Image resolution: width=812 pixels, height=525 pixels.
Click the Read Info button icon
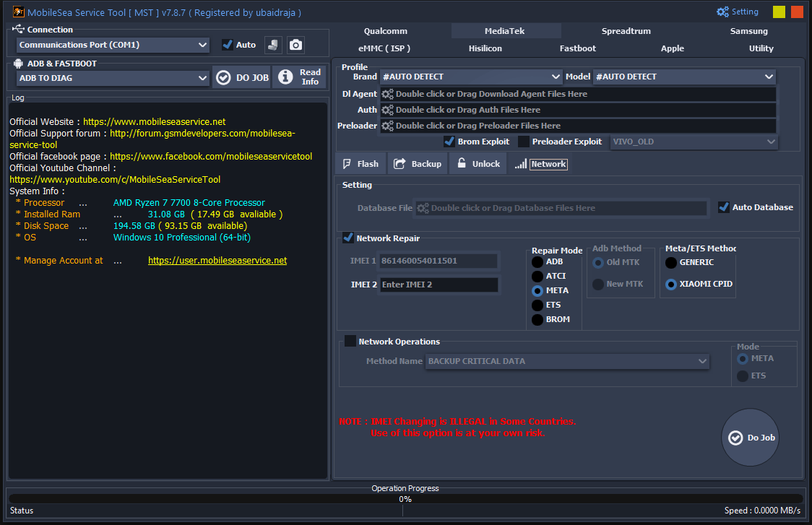coord(286,77)
